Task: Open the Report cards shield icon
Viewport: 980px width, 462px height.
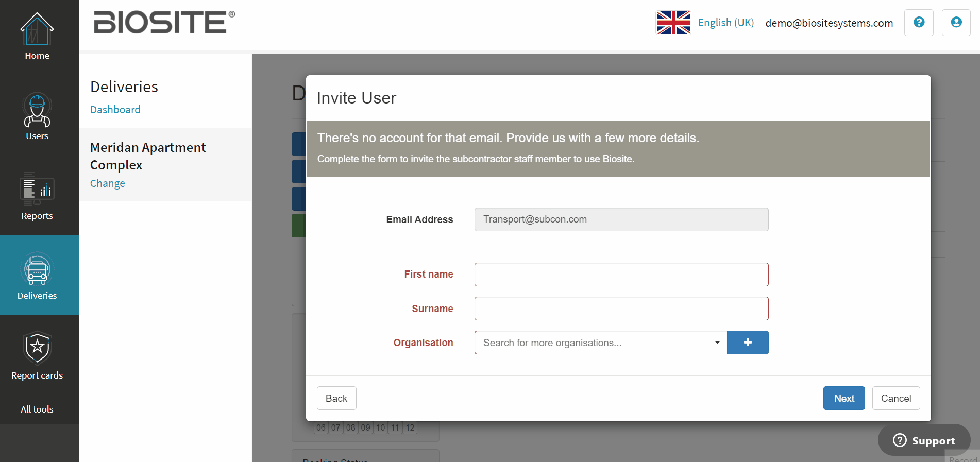Action: point(37,348)
